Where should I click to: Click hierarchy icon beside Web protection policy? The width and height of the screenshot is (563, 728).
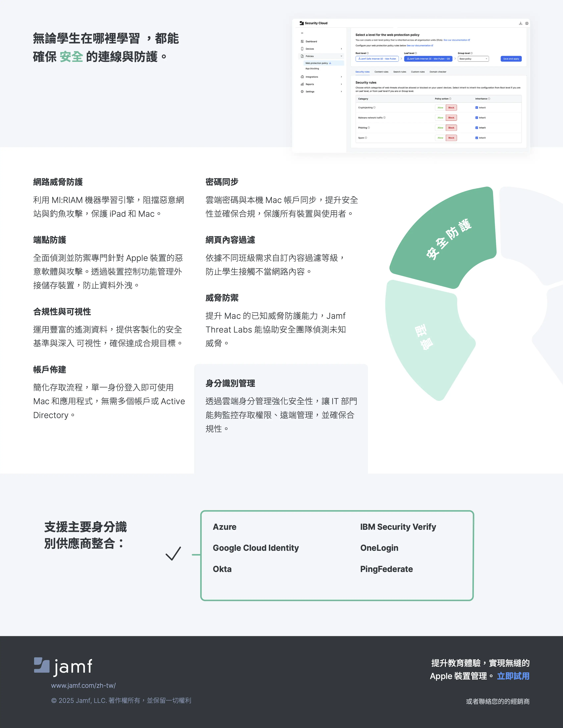330,63
